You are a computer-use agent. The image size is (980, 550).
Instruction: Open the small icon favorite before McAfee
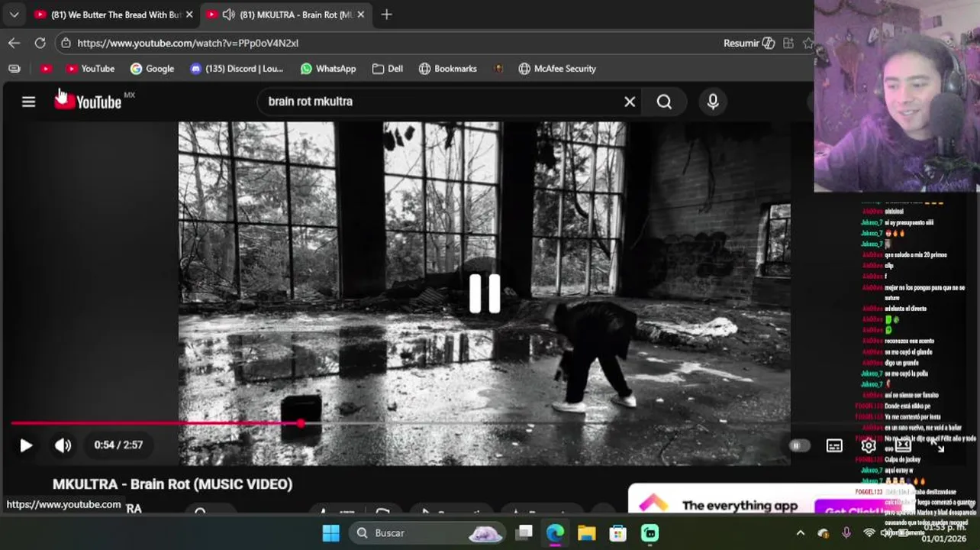[498, 69]
